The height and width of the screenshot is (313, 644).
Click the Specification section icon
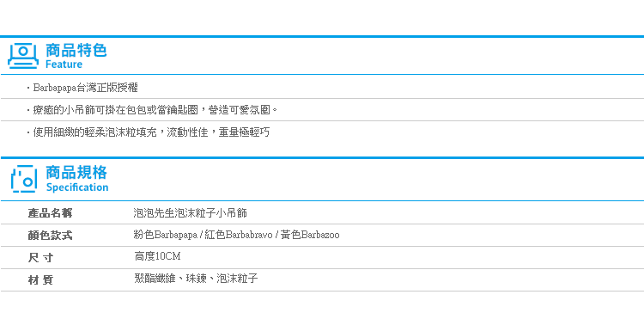click(x=24, y=179)
